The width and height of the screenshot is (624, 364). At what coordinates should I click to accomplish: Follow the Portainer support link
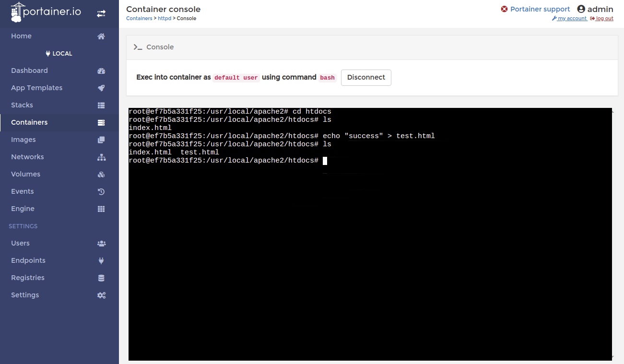[x=540, y=9]
